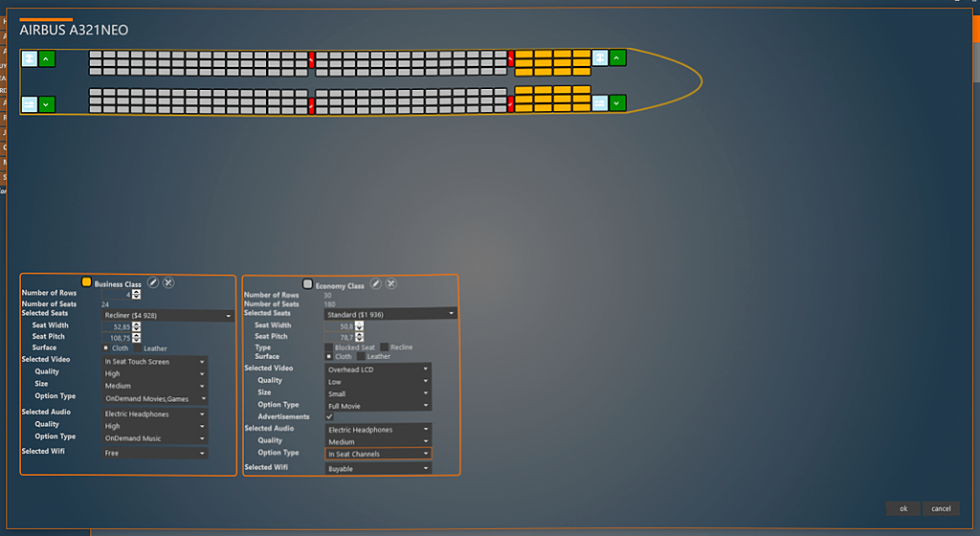Viewport: 980px width, 536px height.
Task: Open In Seat Channels option type dropdown
Action: click(378, 454)
